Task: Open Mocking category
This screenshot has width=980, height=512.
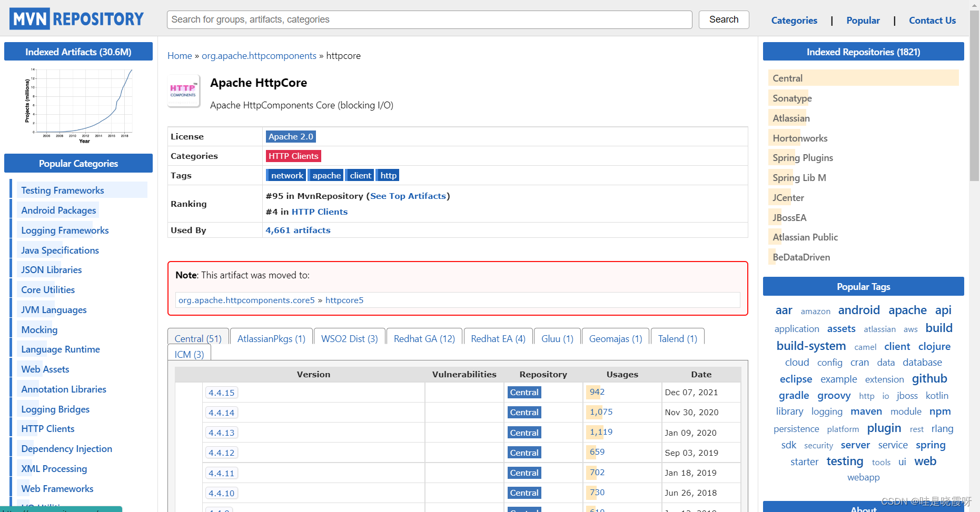Action: click(x=39, y=330)
